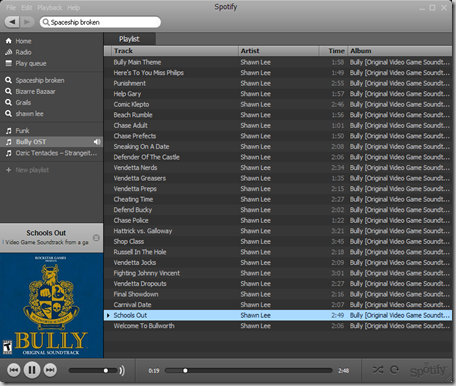
Task: Click the Schools Out now playing title
Action: coord(46,233)
